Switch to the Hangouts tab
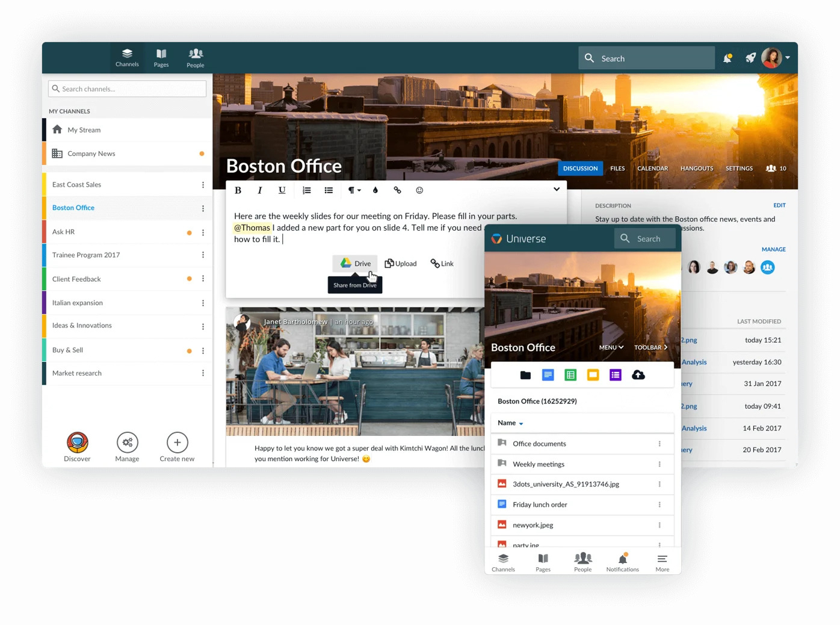The width and height of the screenshot is (840, 625). tap(697, 169)
